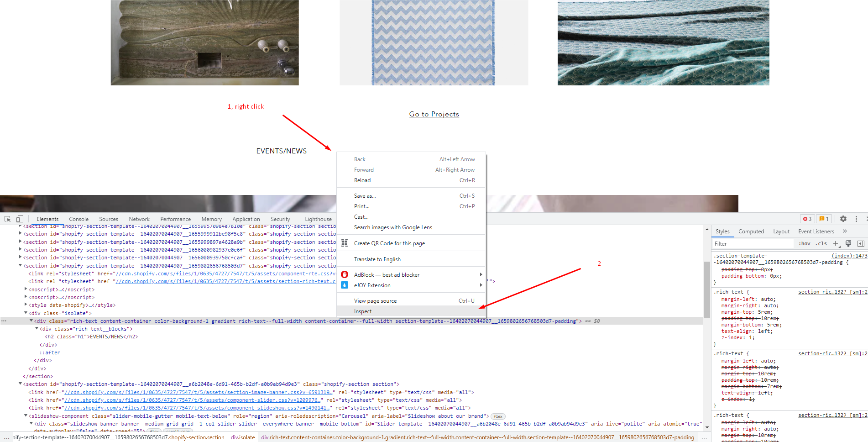Open the Performance tab

click(176, 219)
